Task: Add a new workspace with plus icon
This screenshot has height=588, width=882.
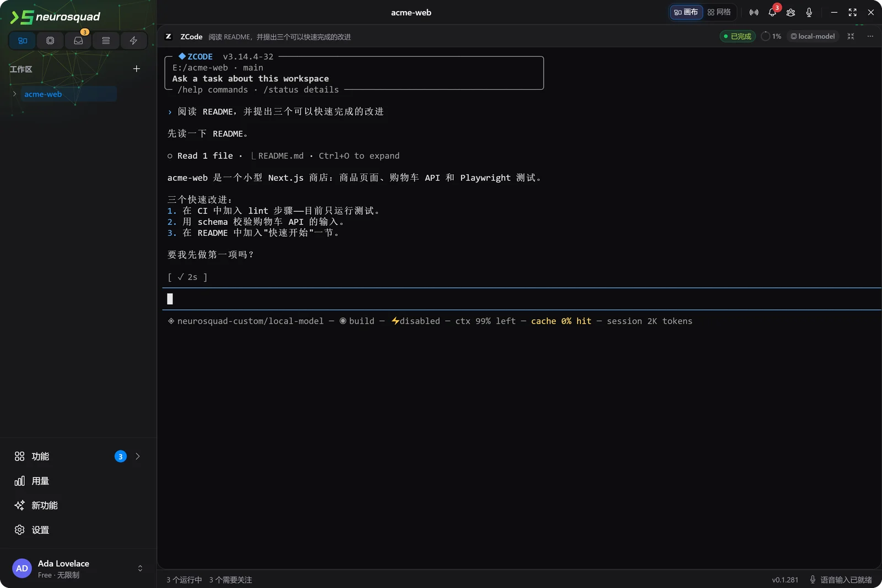Action: (137, 69)
